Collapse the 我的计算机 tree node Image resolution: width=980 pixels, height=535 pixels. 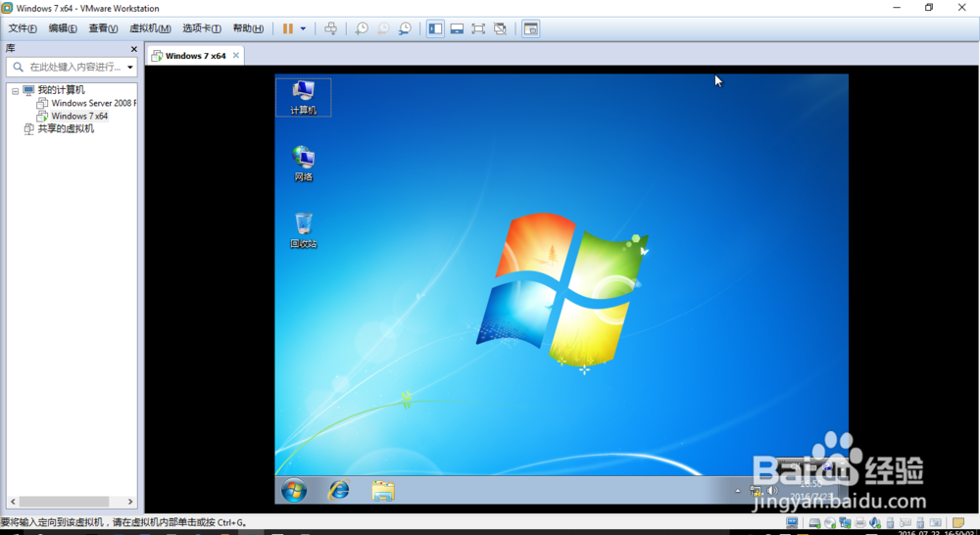16,91
